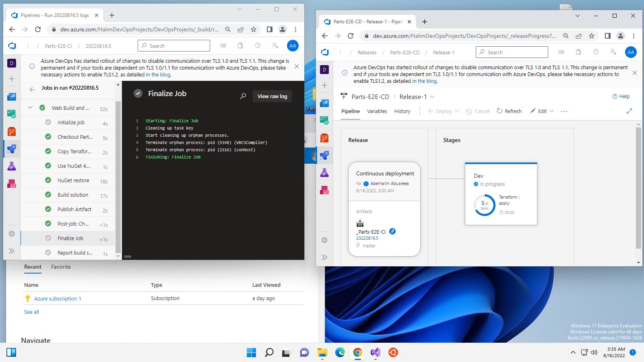This screenshot has height=362, width=644.
Task: Click search icon in Finalize Job log
Action: [x=243, y=96]
